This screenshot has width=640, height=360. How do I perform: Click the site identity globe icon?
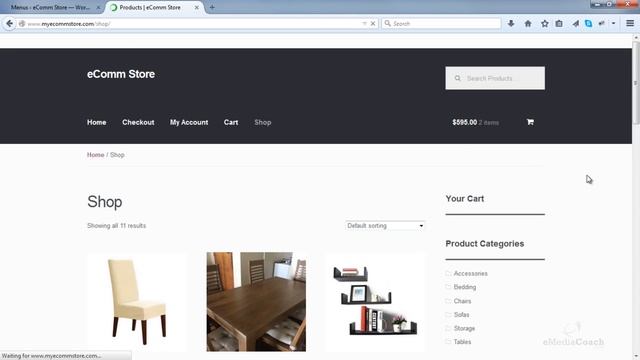(x=22, y=24)
